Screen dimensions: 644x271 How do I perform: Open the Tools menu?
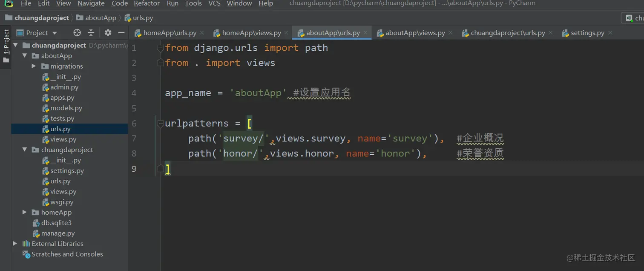[x=193, y=3]
